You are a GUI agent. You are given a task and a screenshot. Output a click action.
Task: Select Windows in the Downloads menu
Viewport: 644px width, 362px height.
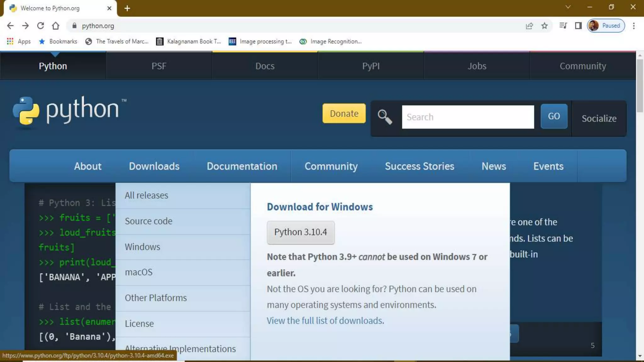(142, 247)
